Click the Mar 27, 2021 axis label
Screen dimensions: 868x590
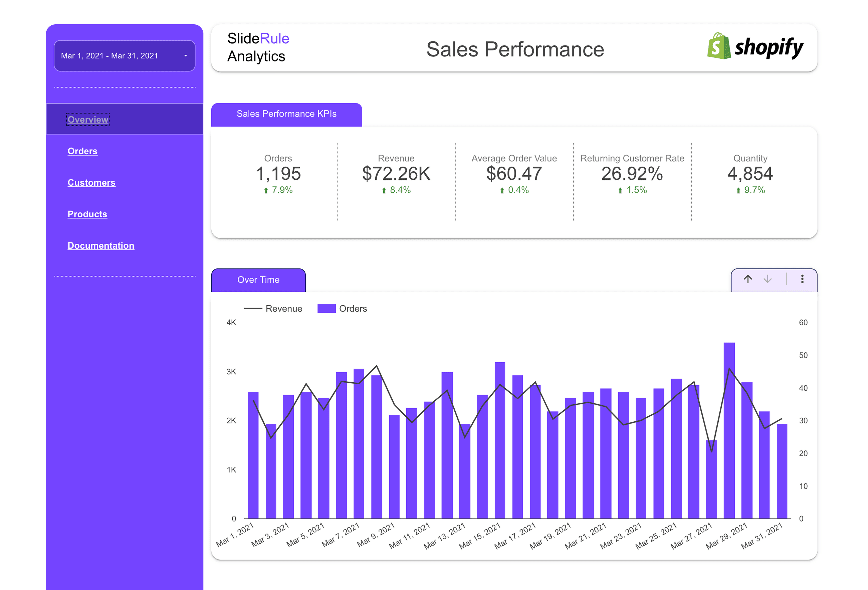691,536
